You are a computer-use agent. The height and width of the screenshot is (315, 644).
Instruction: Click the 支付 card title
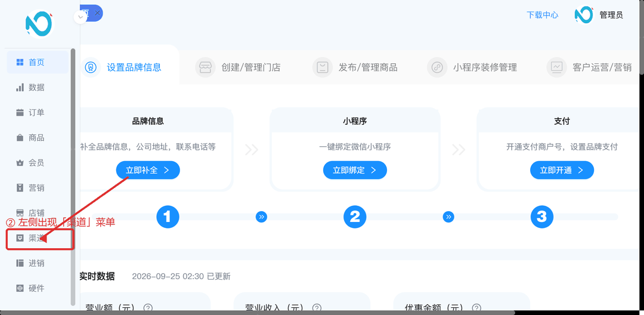click(x=562, y=121)
